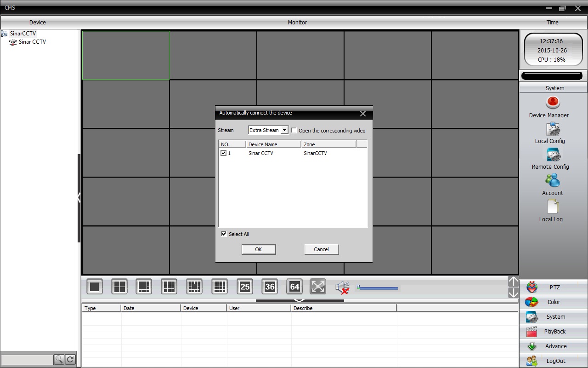588x368 pixels.
Task: Refresh the device list
Action: [x=70, y=360]
